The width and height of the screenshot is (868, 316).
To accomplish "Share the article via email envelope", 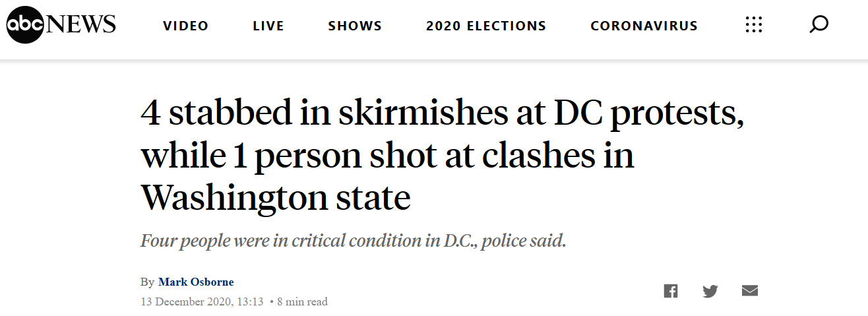I will (x=750, y=291).
